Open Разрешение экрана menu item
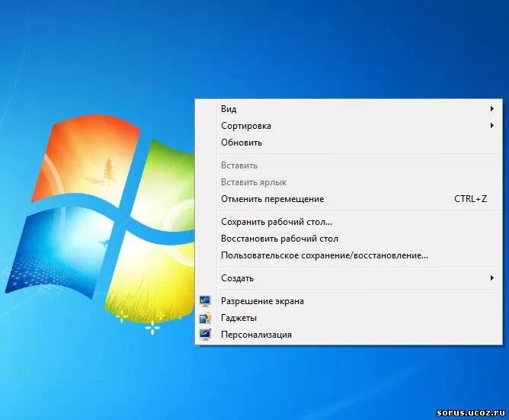The height and width of the screenshot is (420, 509). 348,301
